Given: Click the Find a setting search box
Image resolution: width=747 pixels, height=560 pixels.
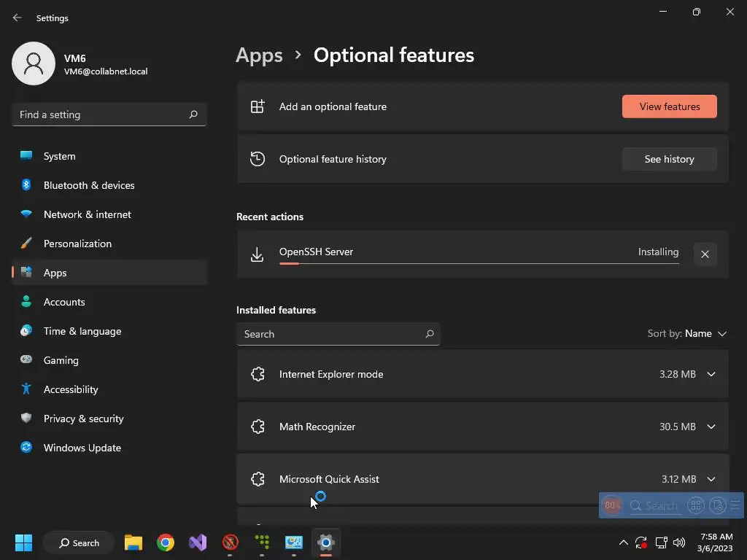Looking at the screenshot, I should coord(109,114).
